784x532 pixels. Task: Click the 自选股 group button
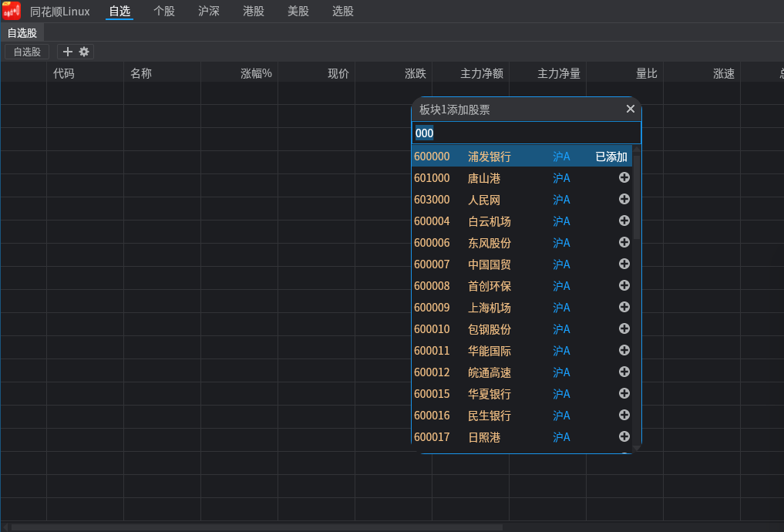pos(27,52)
